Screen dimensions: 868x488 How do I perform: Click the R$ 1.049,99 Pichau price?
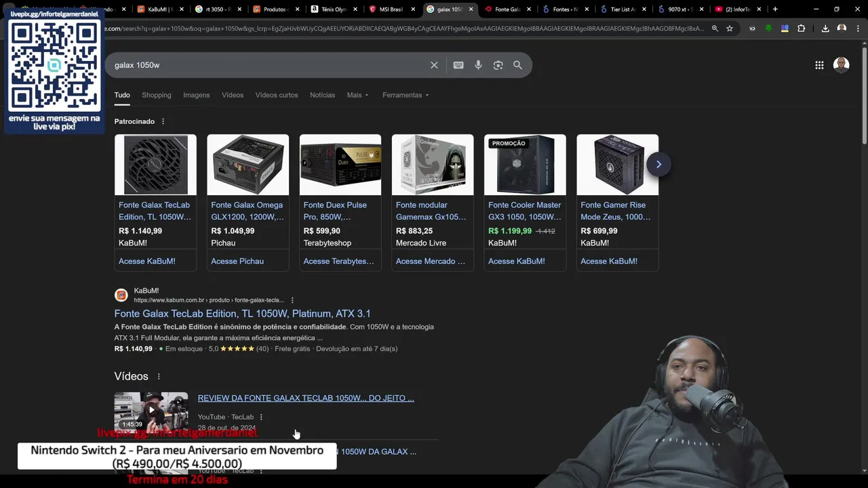233,231
